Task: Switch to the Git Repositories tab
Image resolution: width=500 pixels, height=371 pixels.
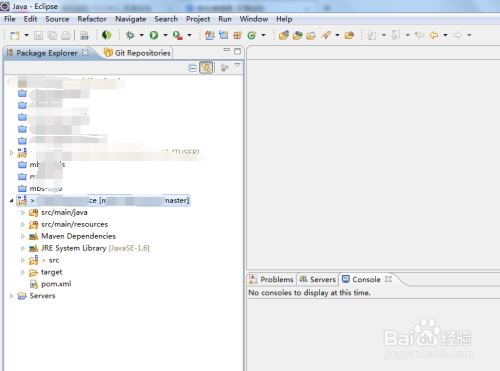Action: pos(138,53)
